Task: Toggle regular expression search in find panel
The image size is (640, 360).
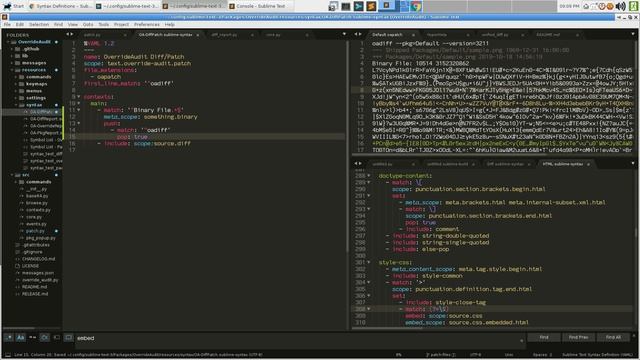Action: 9,338
